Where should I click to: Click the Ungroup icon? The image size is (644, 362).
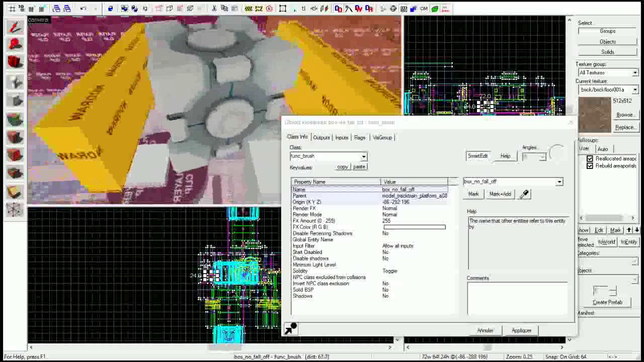click(134, 9)
